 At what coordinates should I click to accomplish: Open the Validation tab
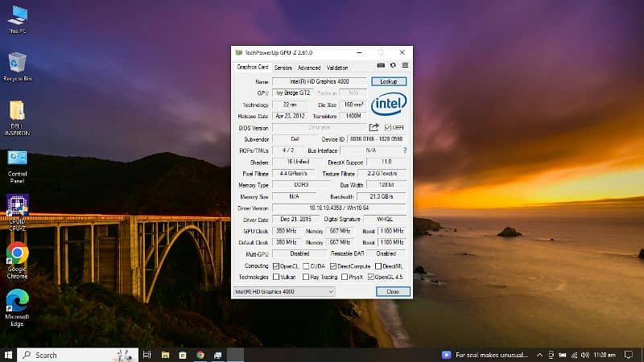[x=337, y=68]
